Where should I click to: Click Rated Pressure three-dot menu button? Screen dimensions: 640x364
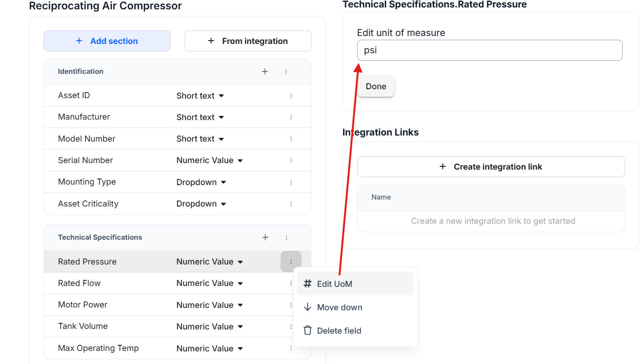point(291,262)
